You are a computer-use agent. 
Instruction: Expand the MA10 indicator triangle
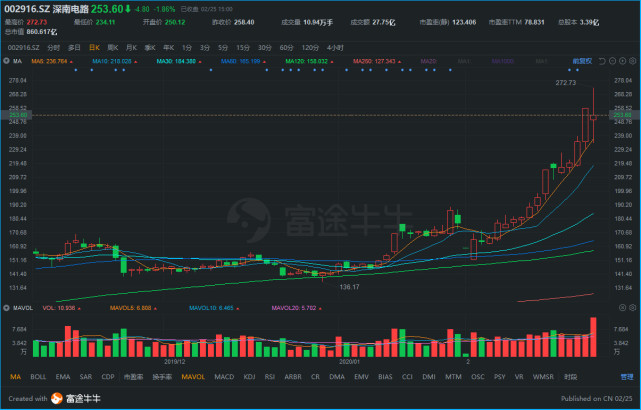tap(136, 62)
